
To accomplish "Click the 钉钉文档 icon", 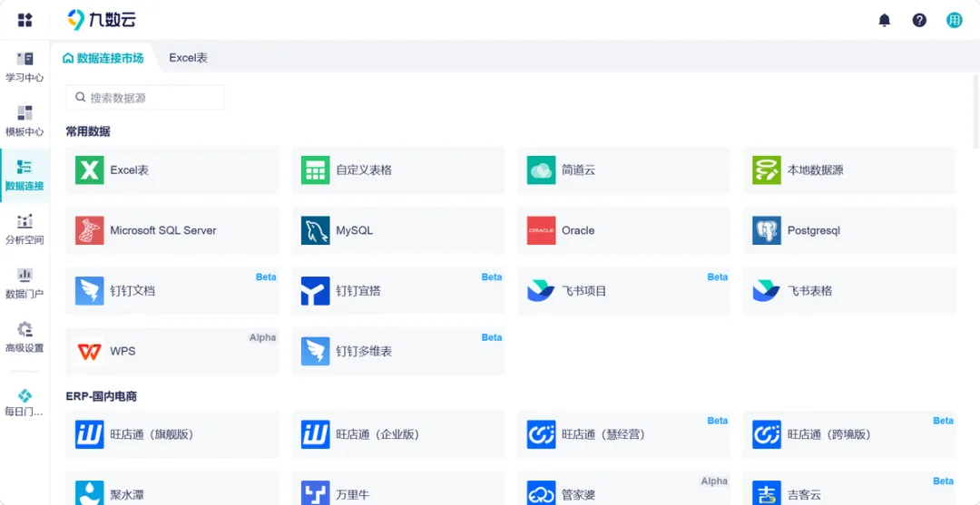I will 89,291.
